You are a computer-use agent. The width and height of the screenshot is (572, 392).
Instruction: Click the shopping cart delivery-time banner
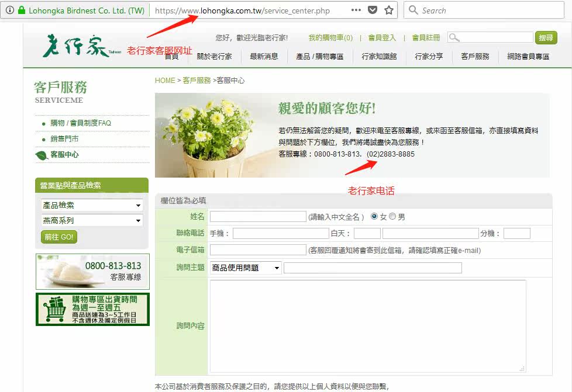pyautogui.click(x=92, y=309)
